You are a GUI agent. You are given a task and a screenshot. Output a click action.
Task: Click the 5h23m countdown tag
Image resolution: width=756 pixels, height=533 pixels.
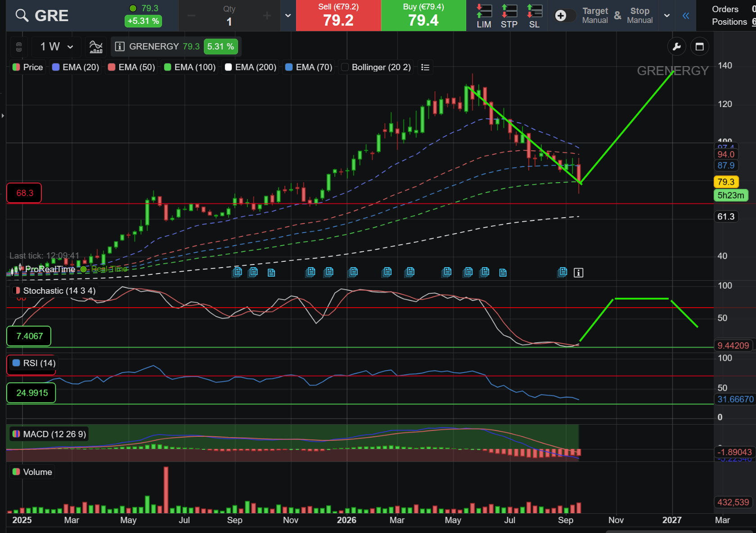(x=731, y=196)
